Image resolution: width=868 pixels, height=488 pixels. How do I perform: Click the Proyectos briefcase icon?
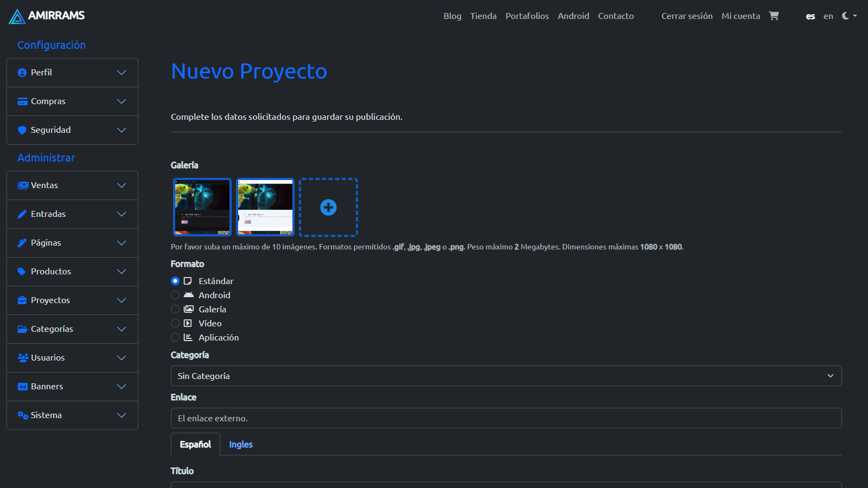point(22,300)
